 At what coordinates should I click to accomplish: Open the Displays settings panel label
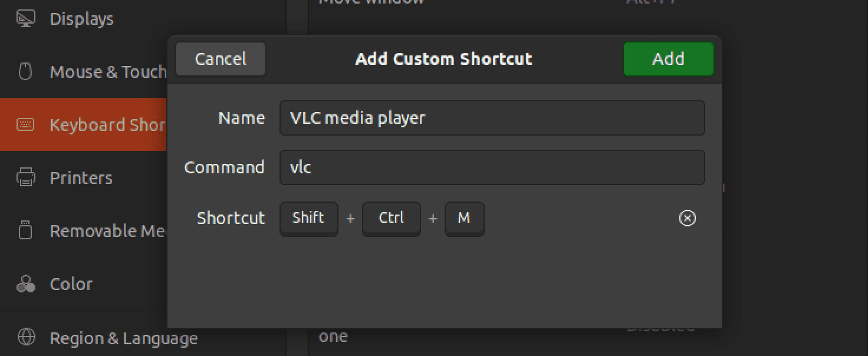point(81,19)
